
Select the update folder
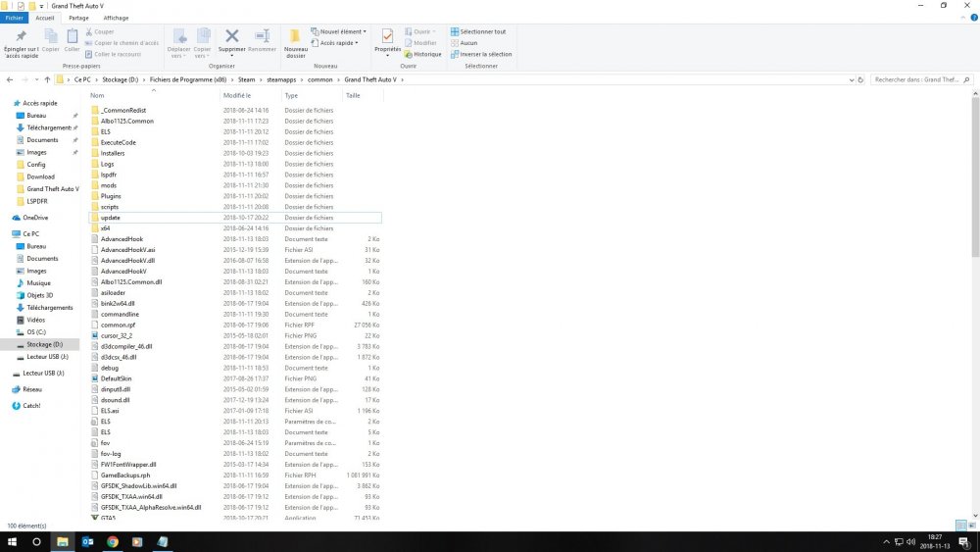(235, 218)
